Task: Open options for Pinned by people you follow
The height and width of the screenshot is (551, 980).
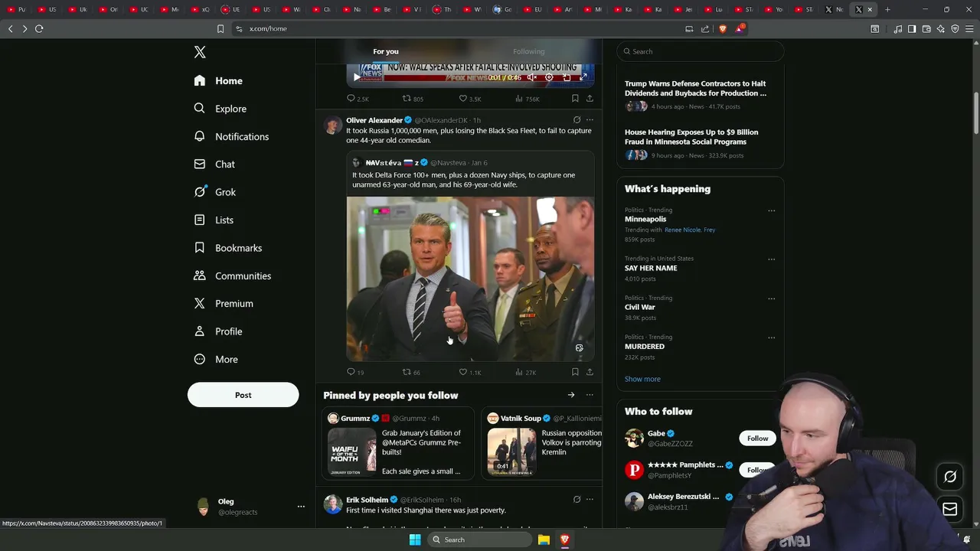Action: click(x=590, y=395)
